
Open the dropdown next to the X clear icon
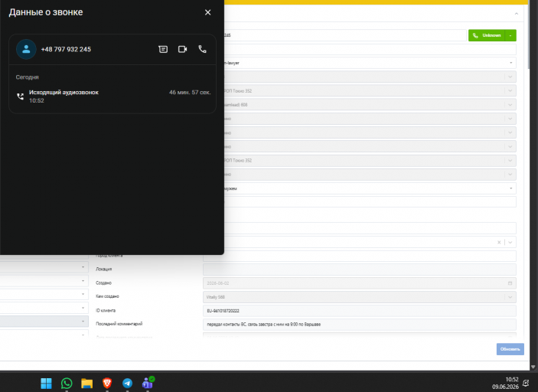(x=510, y=243)
